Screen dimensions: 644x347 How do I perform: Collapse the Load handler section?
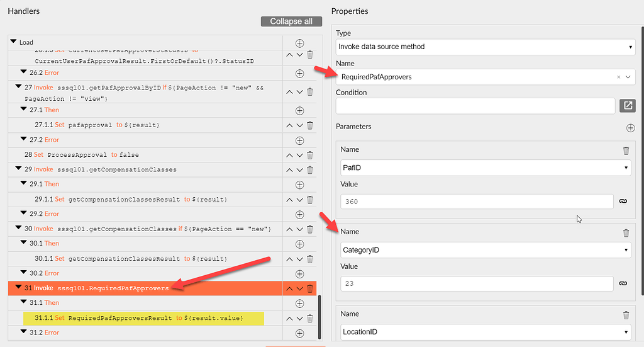14,42
